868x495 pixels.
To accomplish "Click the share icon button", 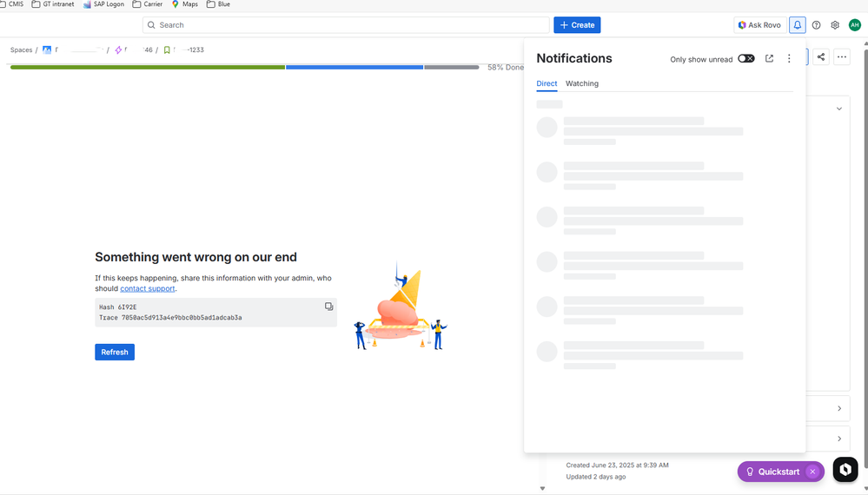I will [821, 57].
